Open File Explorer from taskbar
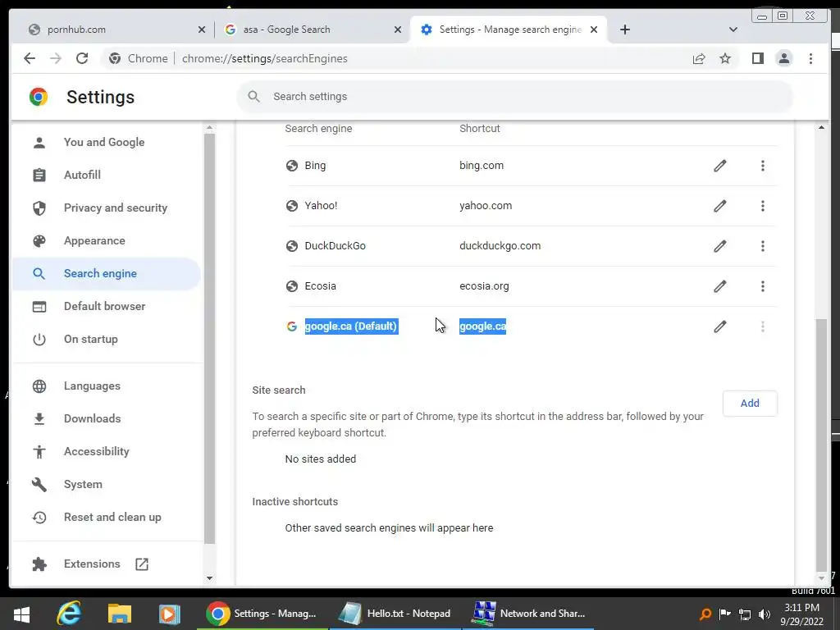 tap(120, 614)
